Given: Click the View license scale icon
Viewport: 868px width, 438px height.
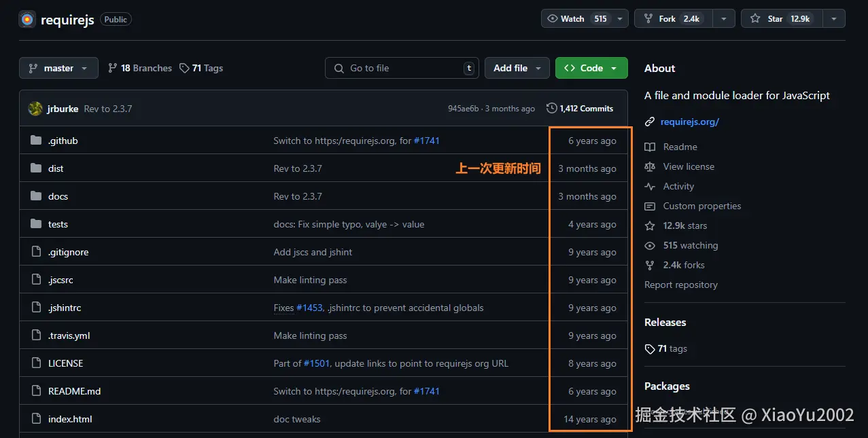Looking at the screenshot, I should [x=650, y=166].
